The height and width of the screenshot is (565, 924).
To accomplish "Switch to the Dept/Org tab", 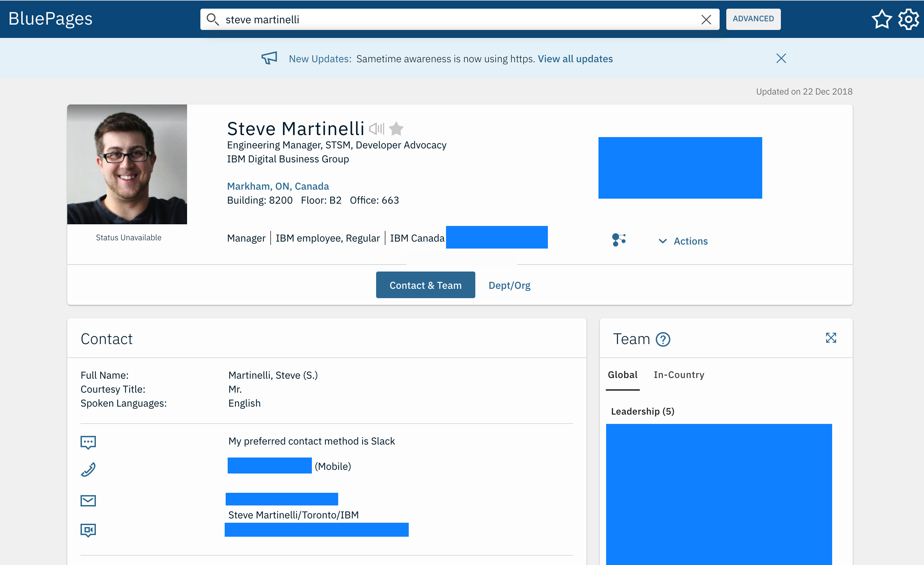I will 509,285.
